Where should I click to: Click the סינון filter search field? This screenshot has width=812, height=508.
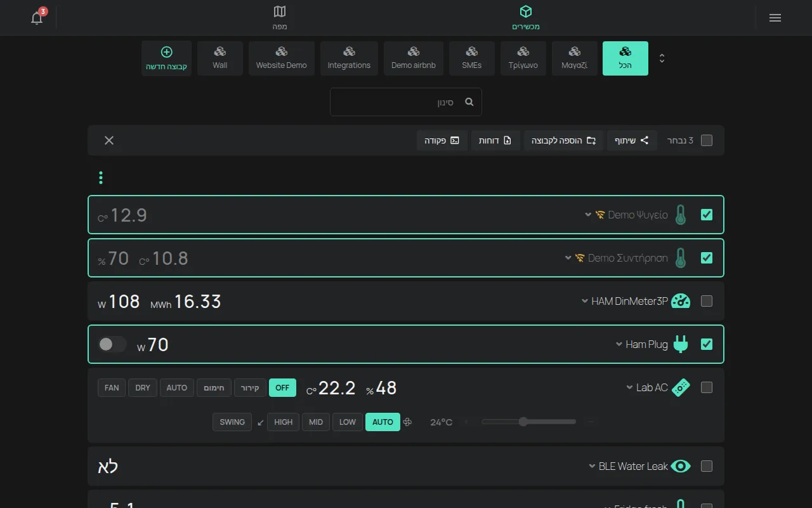click(x=406, y=102)
